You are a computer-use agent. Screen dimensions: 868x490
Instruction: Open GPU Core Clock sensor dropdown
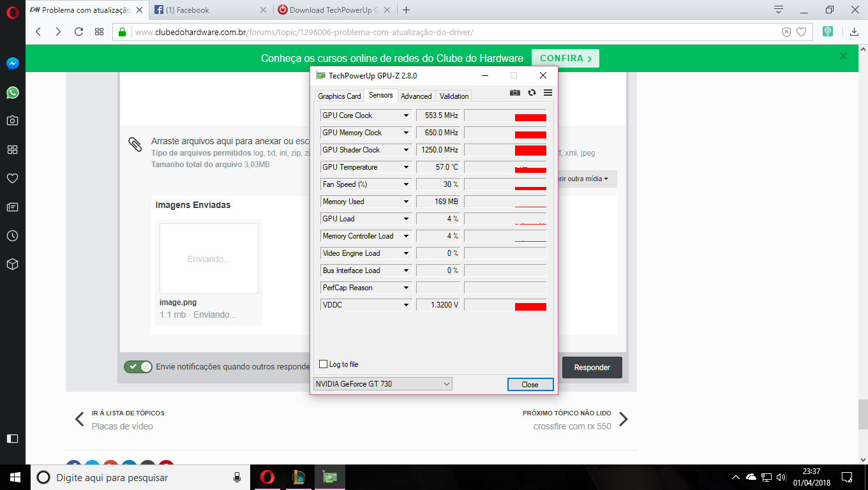(x=406, y=115)
